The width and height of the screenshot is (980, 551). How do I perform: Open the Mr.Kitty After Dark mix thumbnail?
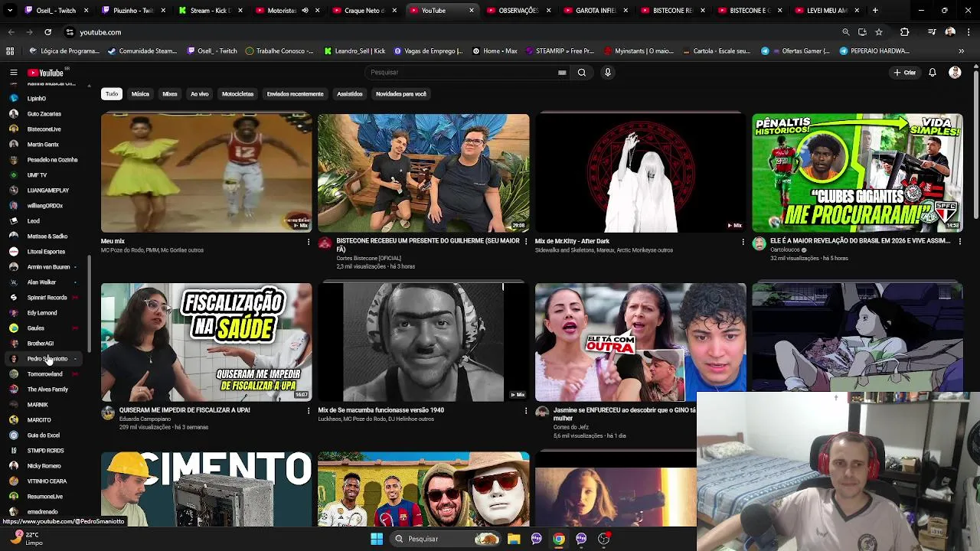click(x=640, y=173)
